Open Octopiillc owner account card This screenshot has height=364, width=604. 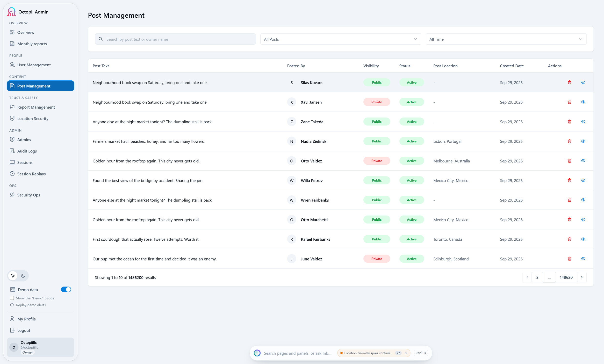[40, 347]
